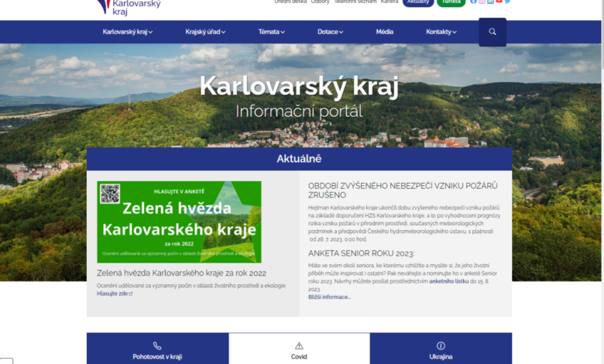Click the info circle icon above Ukrajina
Image resolution: width=604 pixels, height=364 pixels.
[441, 345]
